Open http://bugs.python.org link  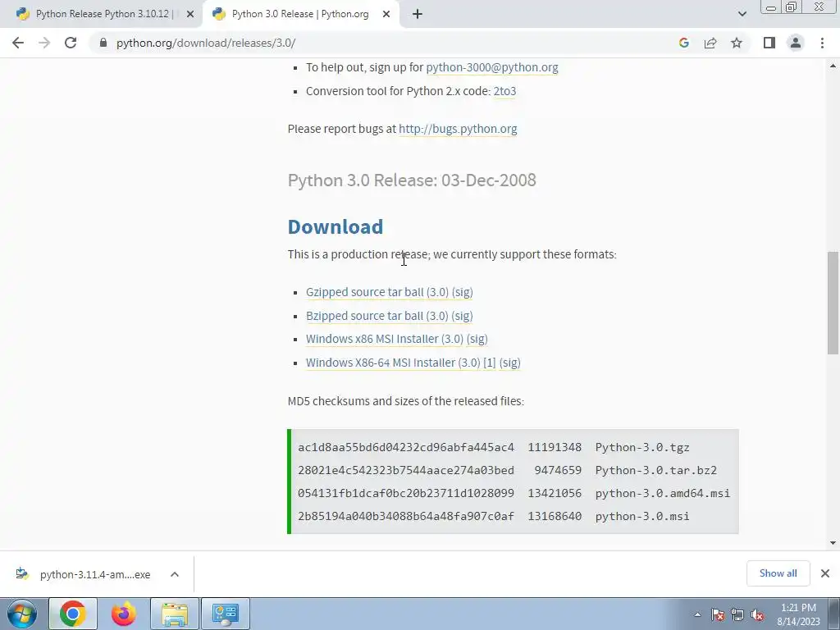[458, 129]
